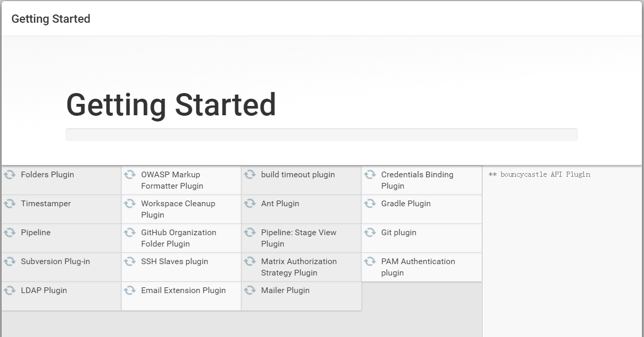Viewport: 644px width, 337px height.
Task: Click the sync icon beside OWASP Markup Formatter
Action: pyautogui.click(x=130, y=175)
